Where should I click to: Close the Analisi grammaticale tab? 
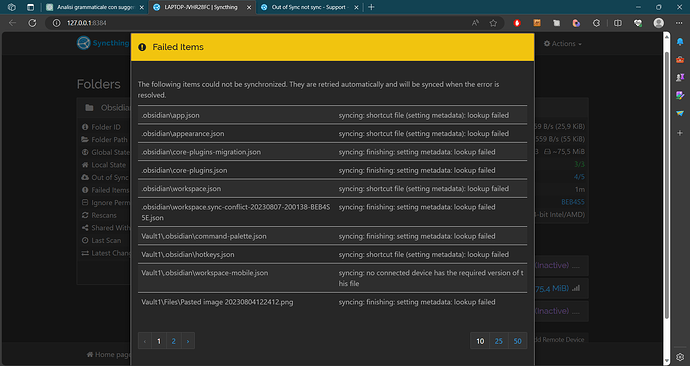(142, 7)
